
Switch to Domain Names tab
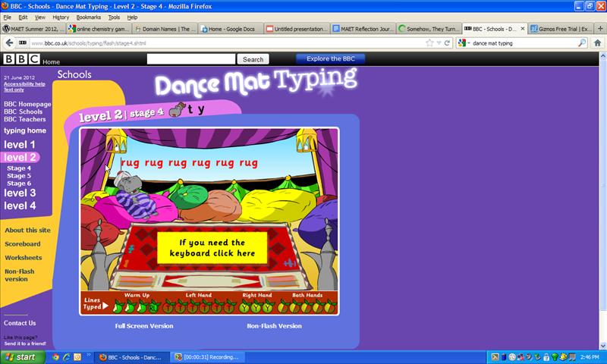point(165,29)
